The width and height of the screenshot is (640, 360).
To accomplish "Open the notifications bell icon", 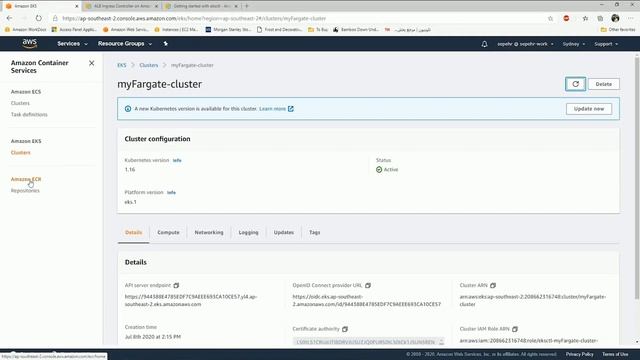I will [484, 44].
